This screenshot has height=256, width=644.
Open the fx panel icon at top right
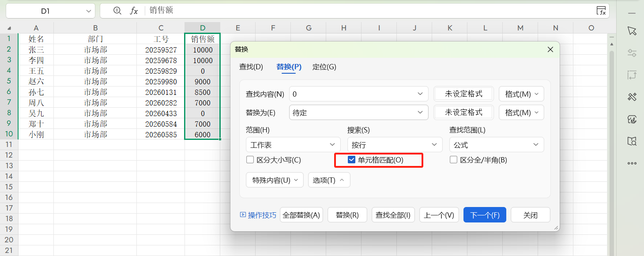(x=602, y=10)
